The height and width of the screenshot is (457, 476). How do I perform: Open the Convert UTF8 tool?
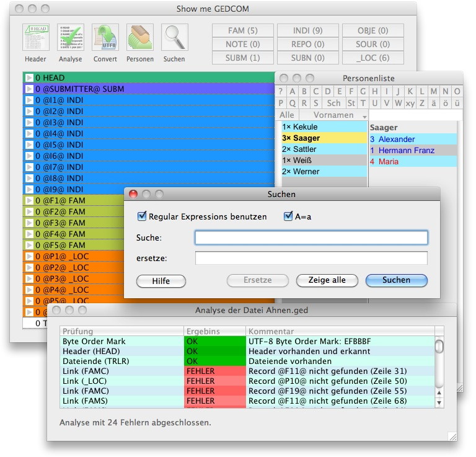click(105, 38)
